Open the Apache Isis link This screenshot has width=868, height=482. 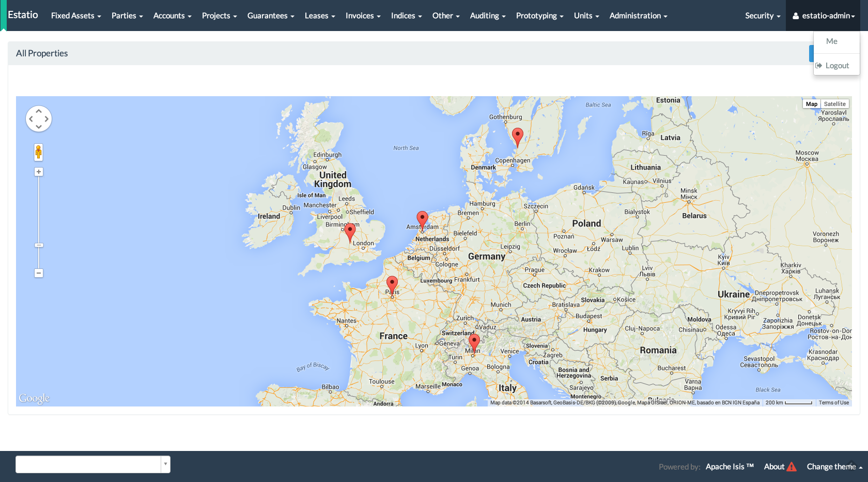[x=730, y=466]
